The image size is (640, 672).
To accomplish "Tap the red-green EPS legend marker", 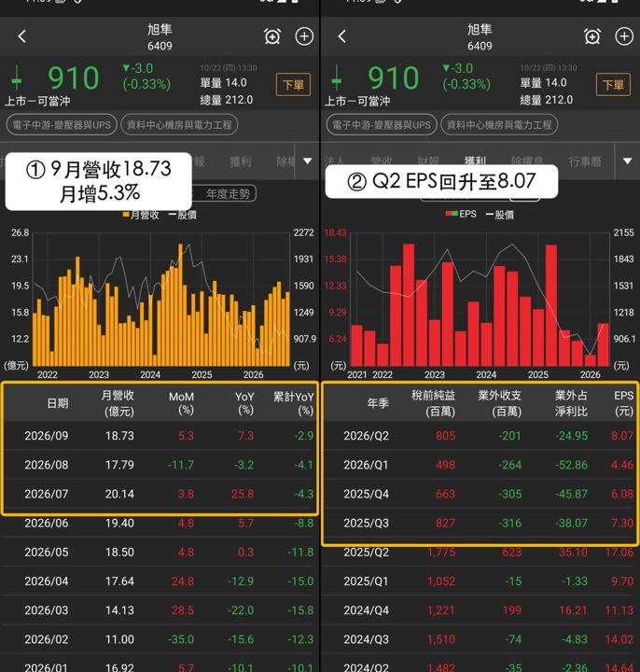I will [452, 214].
